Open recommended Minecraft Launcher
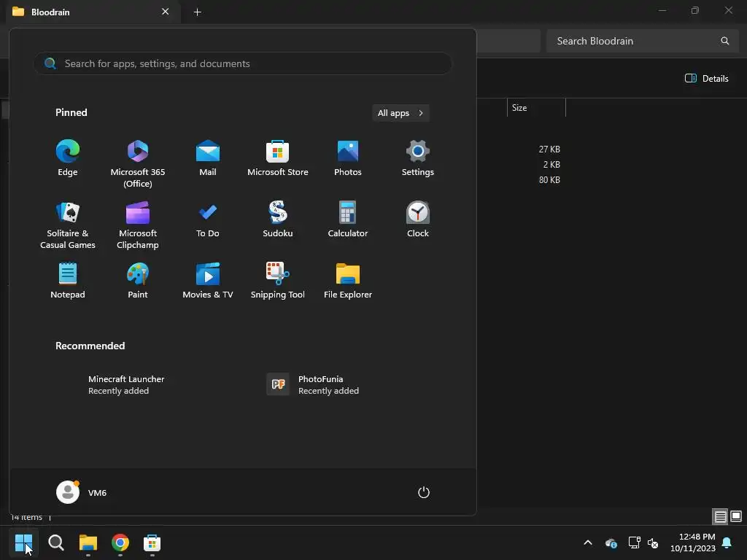 tap(126, 385)
